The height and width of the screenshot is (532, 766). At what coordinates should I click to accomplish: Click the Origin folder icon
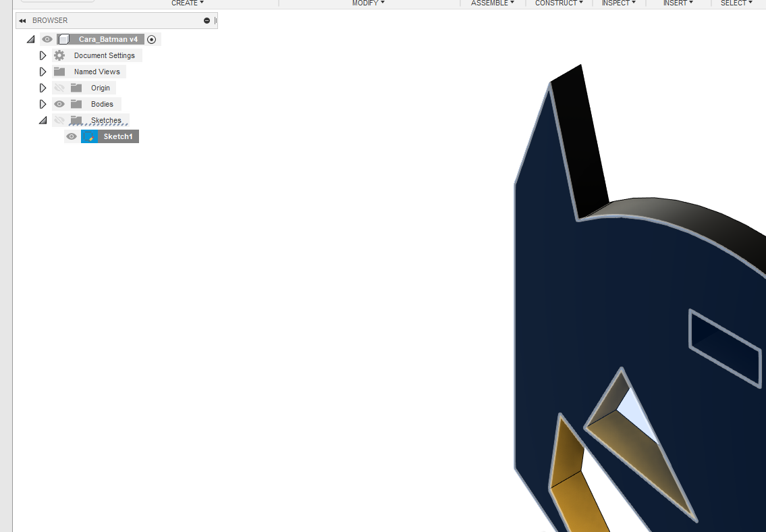(76, 88)
